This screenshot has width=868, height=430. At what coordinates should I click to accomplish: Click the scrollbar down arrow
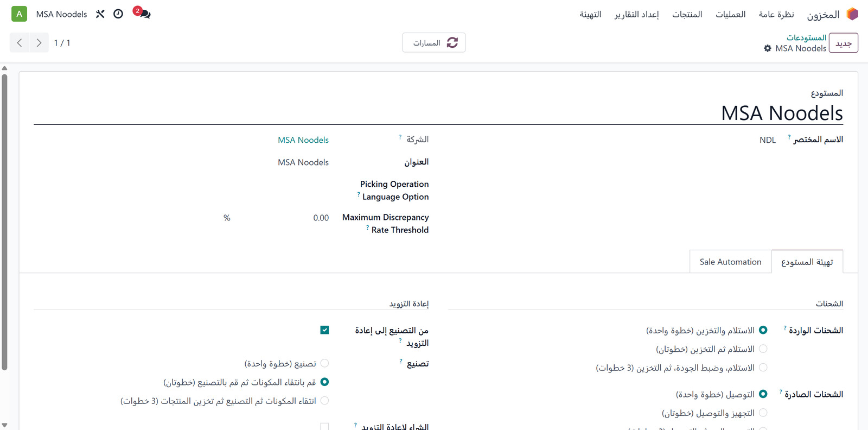pos(4,426)
